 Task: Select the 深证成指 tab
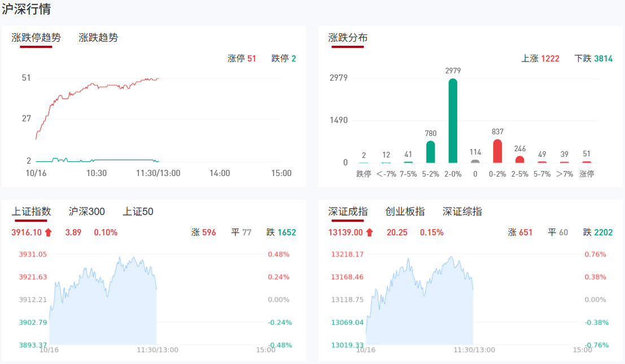[x=348, y=212]
